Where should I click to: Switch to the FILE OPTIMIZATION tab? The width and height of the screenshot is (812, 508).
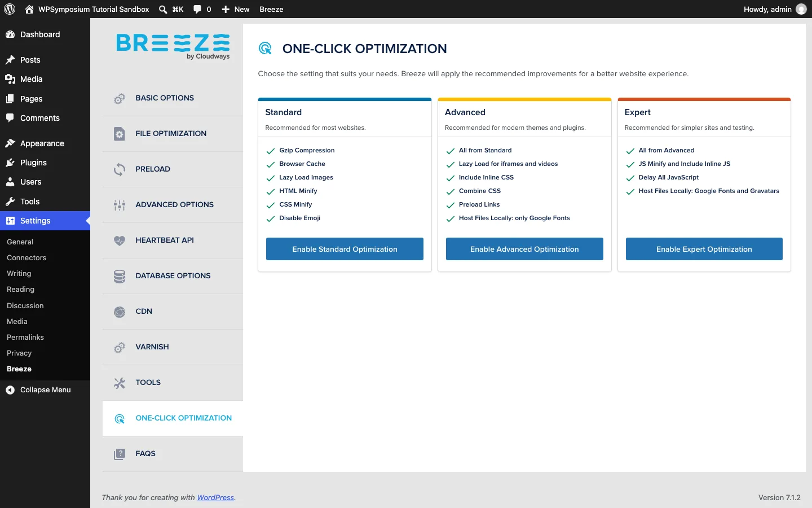pos(173,134)
